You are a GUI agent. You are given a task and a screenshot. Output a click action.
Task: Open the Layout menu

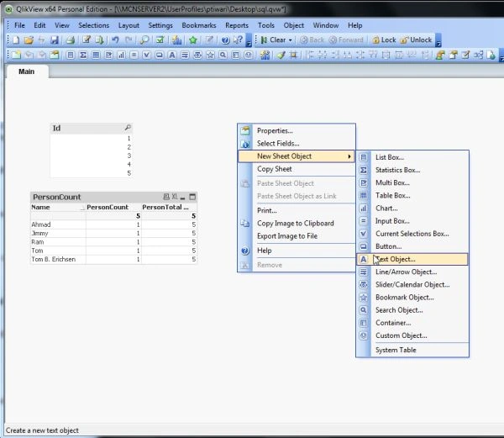[x=129, y=25]
